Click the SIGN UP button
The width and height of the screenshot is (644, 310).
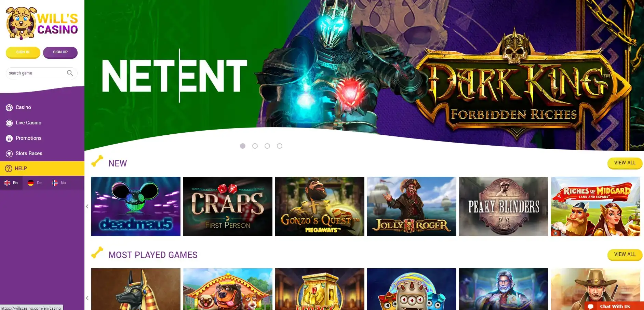[60, 52]
